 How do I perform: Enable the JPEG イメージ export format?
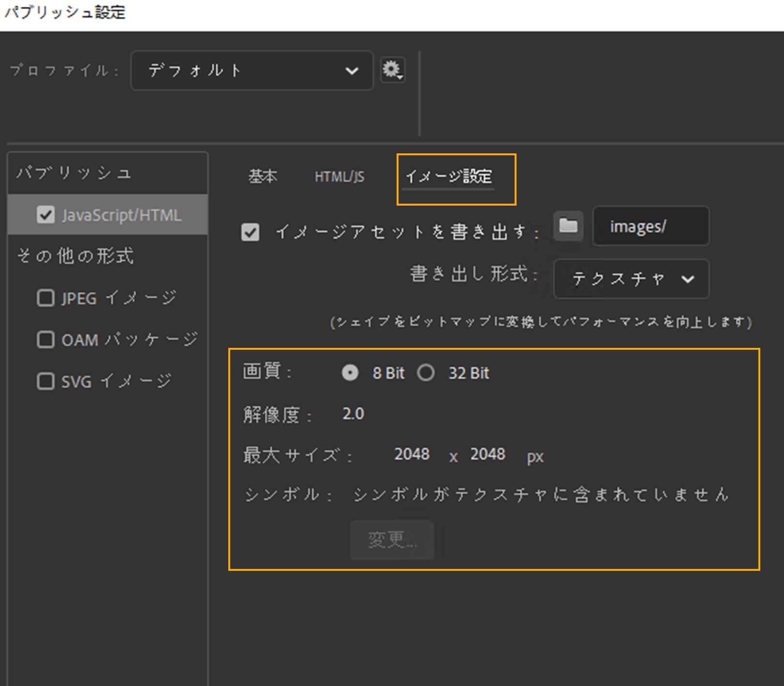[45, 298]
